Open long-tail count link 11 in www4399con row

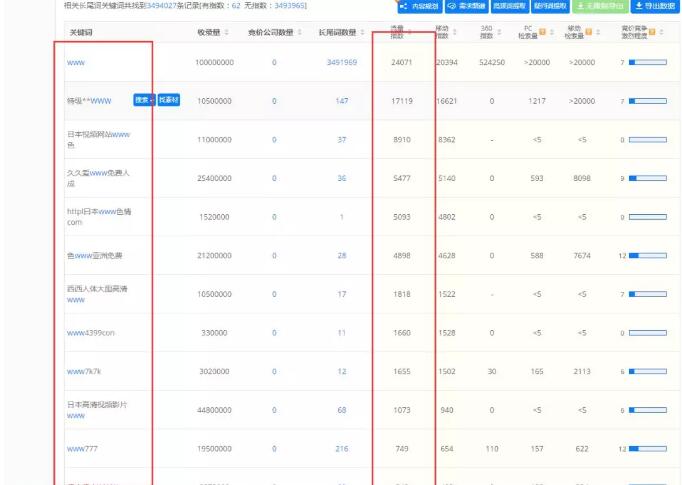click(342, 333)
